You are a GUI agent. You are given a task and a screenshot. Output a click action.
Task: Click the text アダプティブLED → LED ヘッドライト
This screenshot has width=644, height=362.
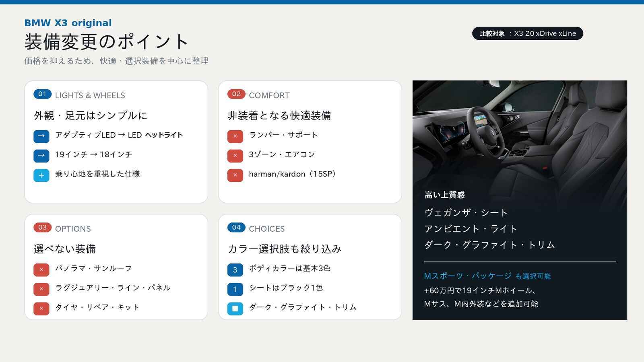coord(119,135)
